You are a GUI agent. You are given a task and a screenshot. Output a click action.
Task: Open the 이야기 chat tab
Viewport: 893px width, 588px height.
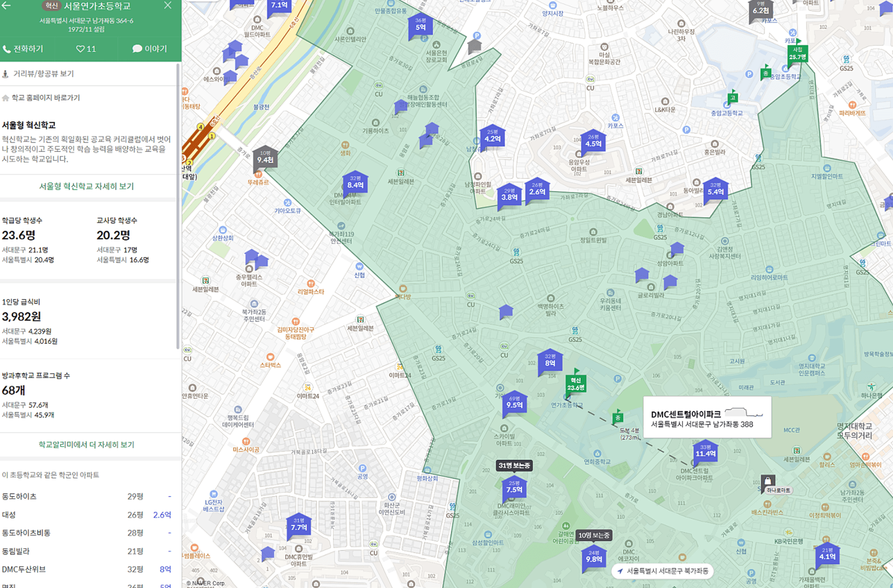150,49
